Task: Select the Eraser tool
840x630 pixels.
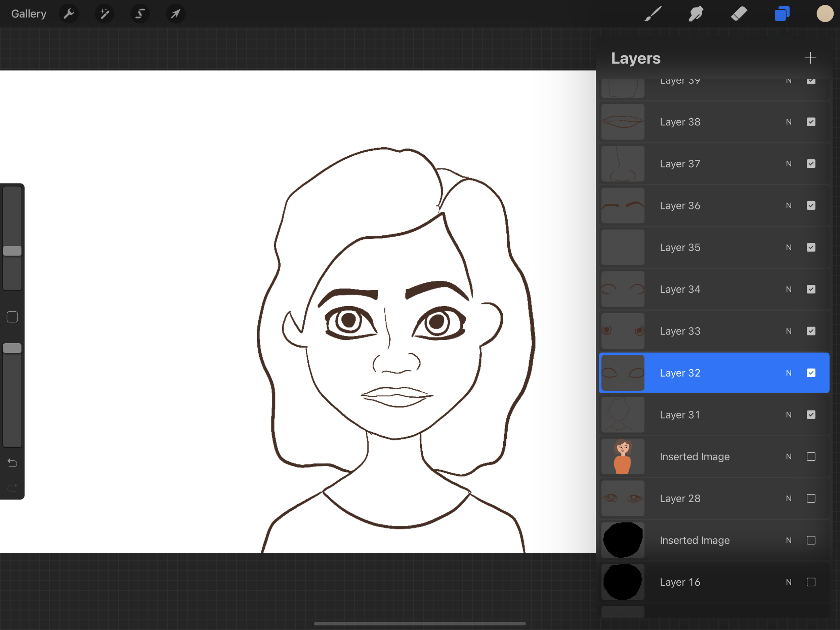Action: coord(739,14)
